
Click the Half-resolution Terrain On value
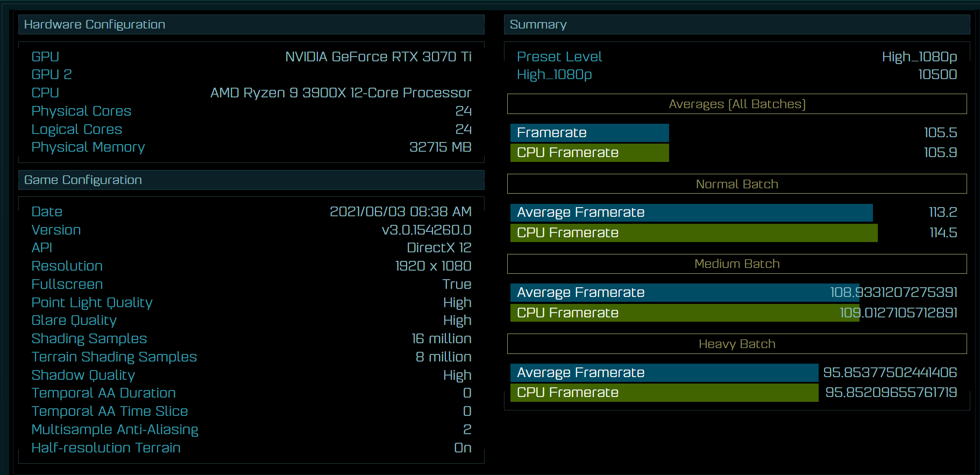pyautogui.click(x=463, y=448)
